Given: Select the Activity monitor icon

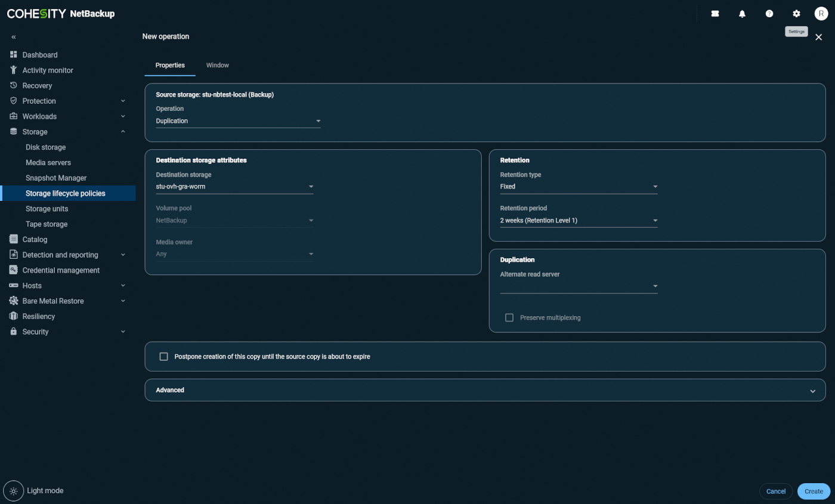Looking at the screenshot, I should (13, 70).
